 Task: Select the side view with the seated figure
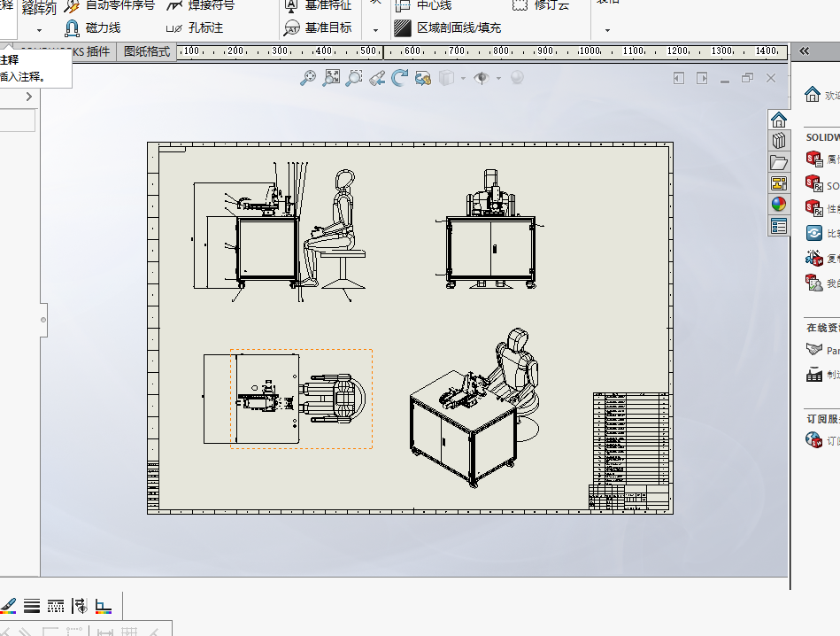[279, 232]
